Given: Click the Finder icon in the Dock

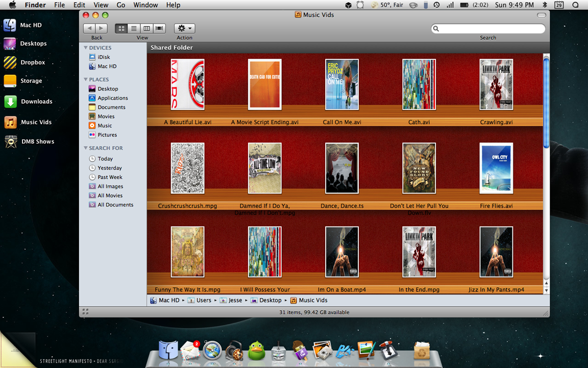Looking at the screenshot, I should tap(168, 350).
